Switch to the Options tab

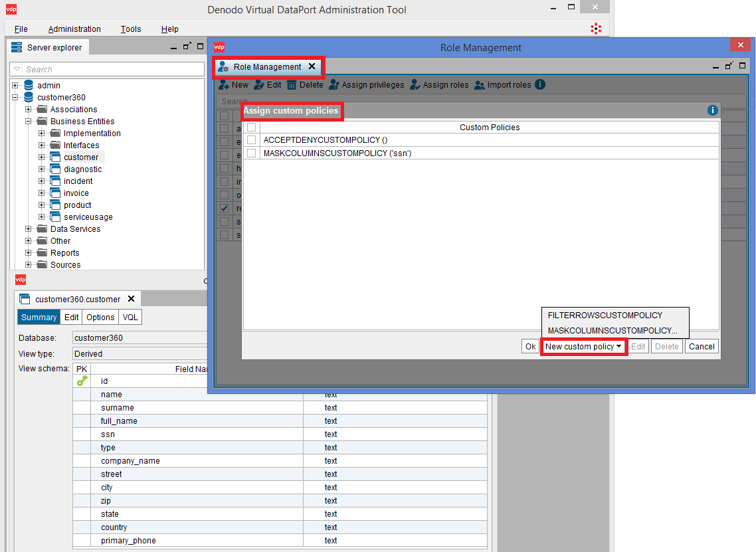pyautogui.click(x=100, y=318)
